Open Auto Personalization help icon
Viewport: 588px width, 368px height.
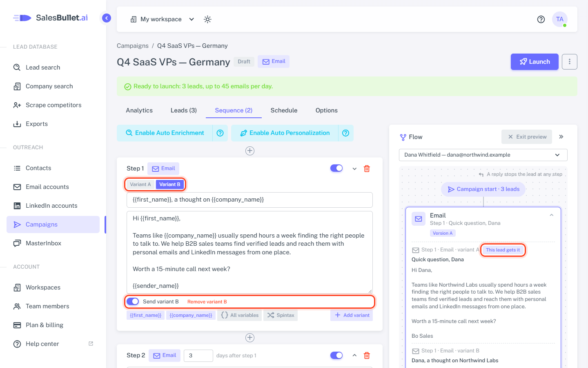pos(346,133)
